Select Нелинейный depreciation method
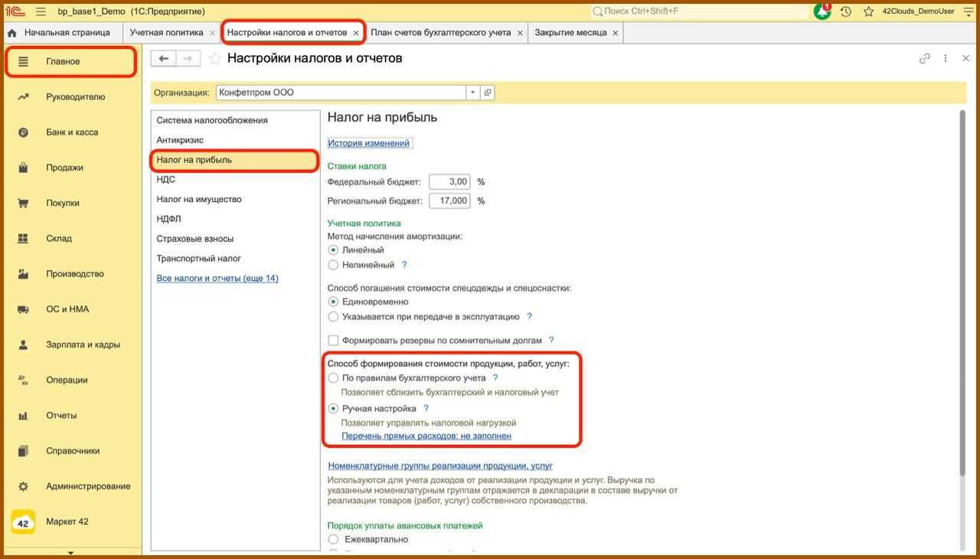The height and width of the screenshot is (559, 980). click(333, 265)
